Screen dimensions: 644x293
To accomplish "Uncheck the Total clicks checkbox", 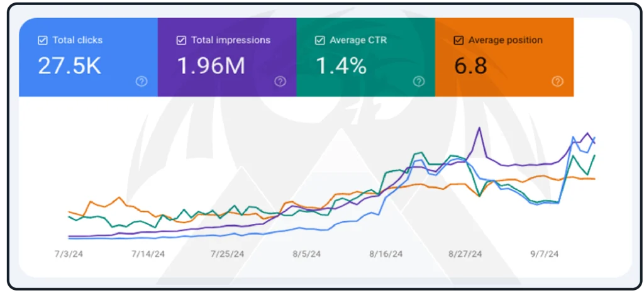I will 43,40.
